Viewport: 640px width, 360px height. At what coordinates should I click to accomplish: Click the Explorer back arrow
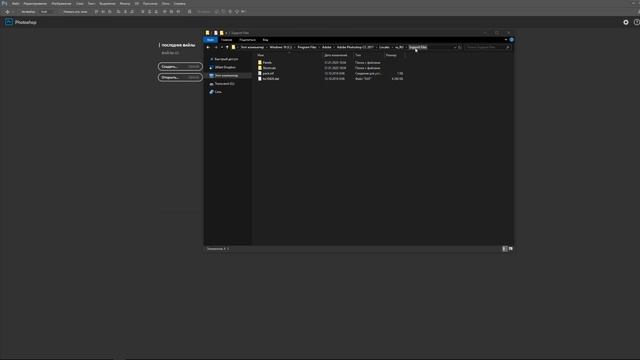(208, 47)
